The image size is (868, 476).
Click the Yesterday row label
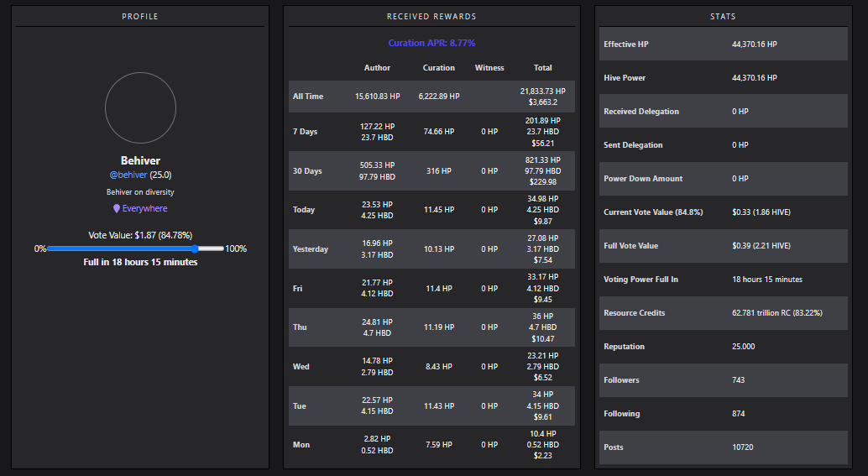(x=310, y=249)
